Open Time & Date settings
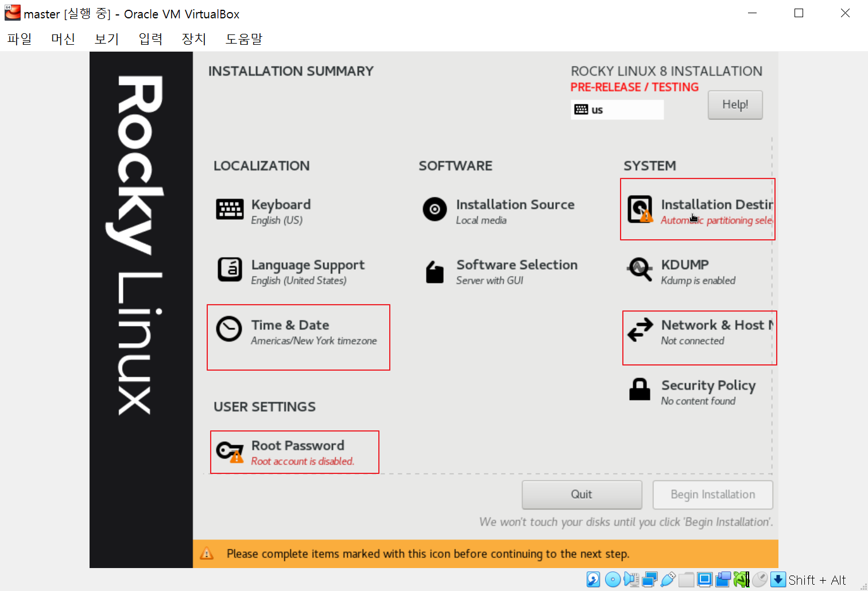This screenshot has height=591, width=868. (x=297, y=332)
